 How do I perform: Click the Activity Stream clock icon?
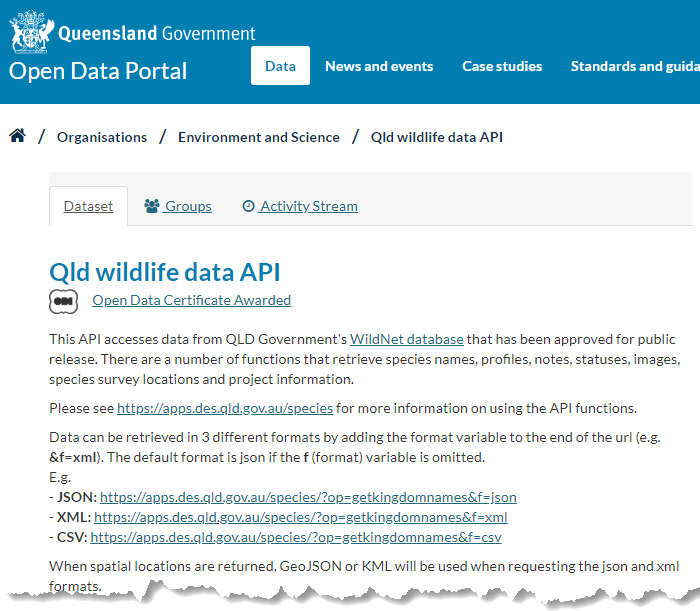tap(248, 206)
